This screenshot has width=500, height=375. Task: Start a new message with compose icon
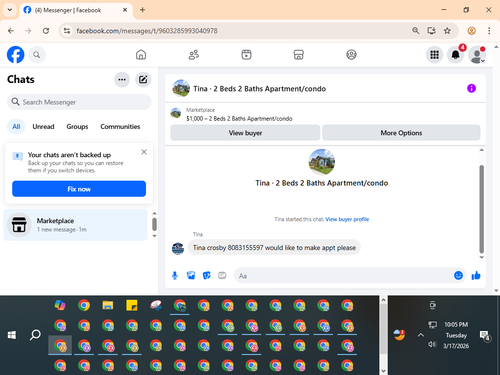point(143,80)
